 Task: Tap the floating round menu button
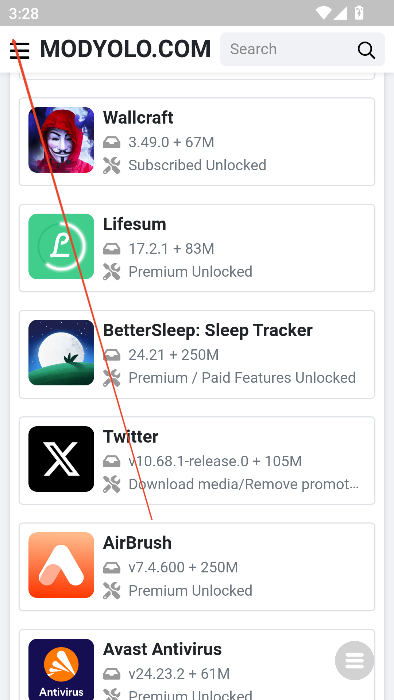[x=354, y=660]
